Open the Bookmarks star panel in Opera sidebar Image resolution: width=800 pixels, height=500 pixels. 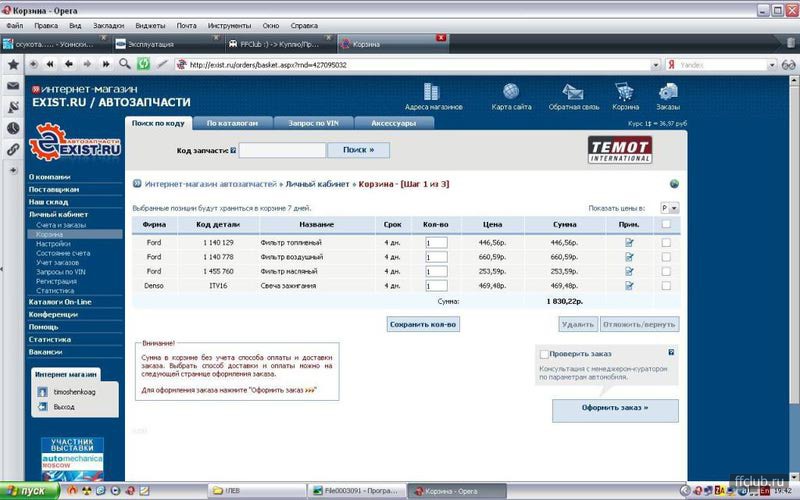(x=13, y=64)
